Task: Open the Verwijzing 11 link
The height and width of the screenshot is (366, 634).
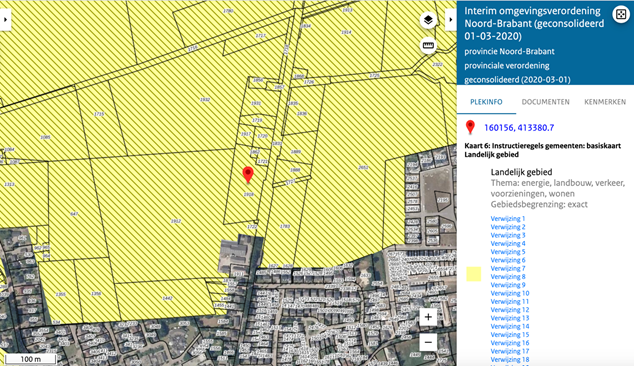Action: (x=510, y=301)
